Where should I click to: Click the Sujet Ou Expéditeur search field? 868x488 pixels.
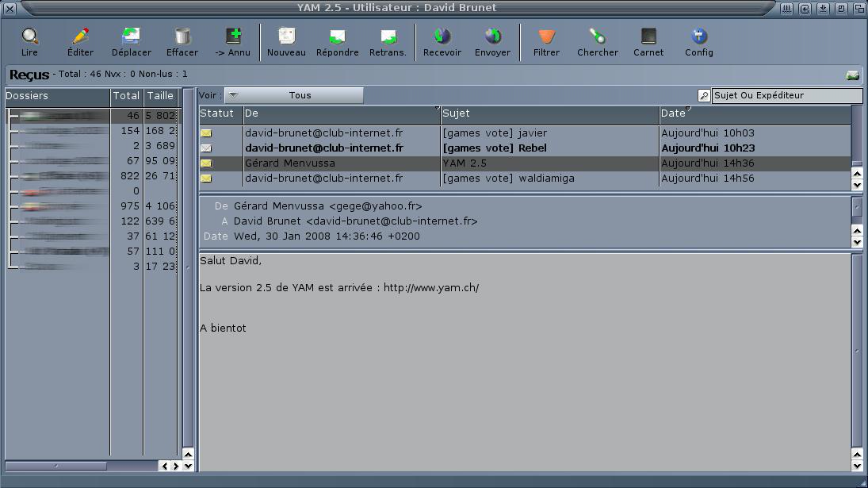click(x=786, y=96)
